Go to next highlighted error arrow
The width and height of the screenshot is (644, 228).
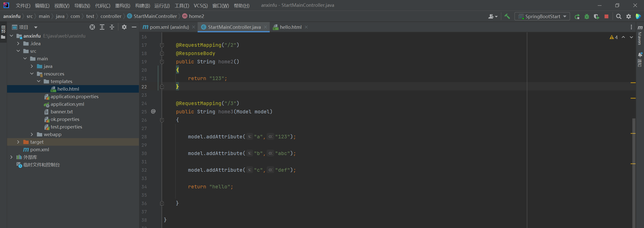[x=631, y=37]
